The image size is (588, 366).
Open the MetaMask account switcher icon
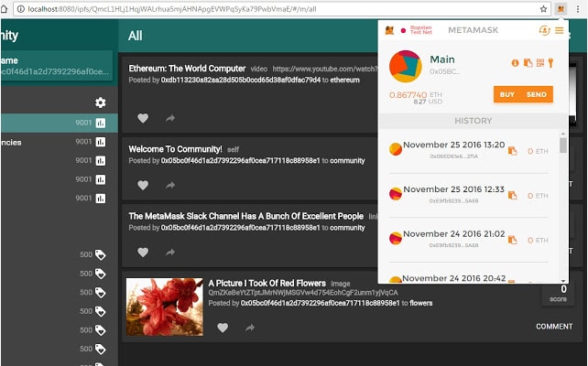[544, 30]
